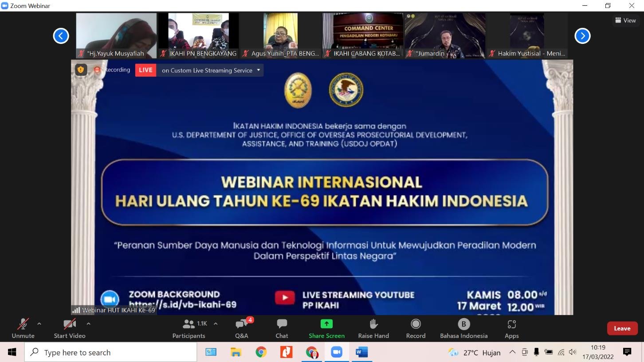Open the Participants panel
Image resolution: width=644 pixels, height=362 pixels.
tap(189, 329)
